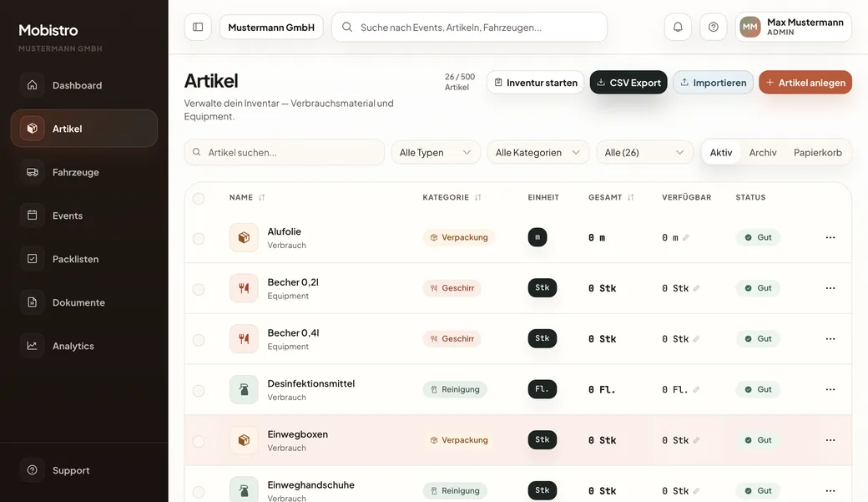Select the Becher 0,4l row checkbox
868x502 pixels.
(x=199, y=340)
